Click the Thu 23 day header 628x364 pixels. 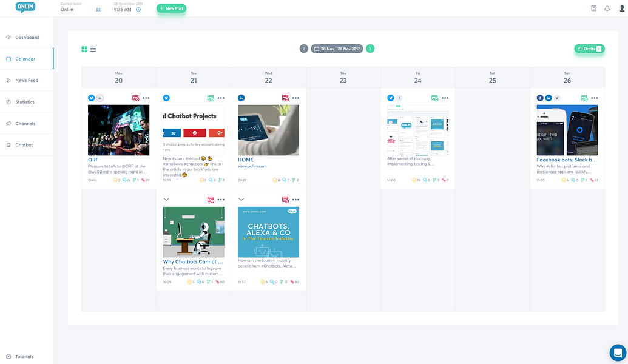point(343,77)
